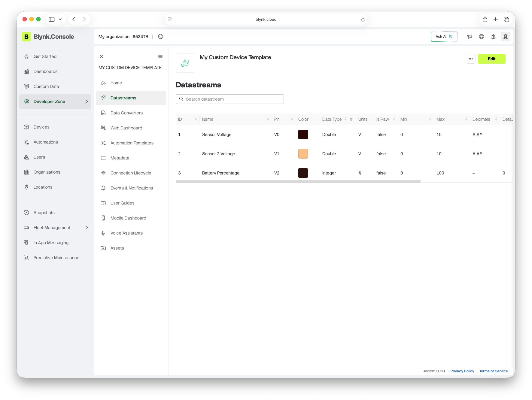Screen dimensions: 532x400
Task: Click Sensor 2 Voltage color swatch
Action: click(x=303, y=154)
